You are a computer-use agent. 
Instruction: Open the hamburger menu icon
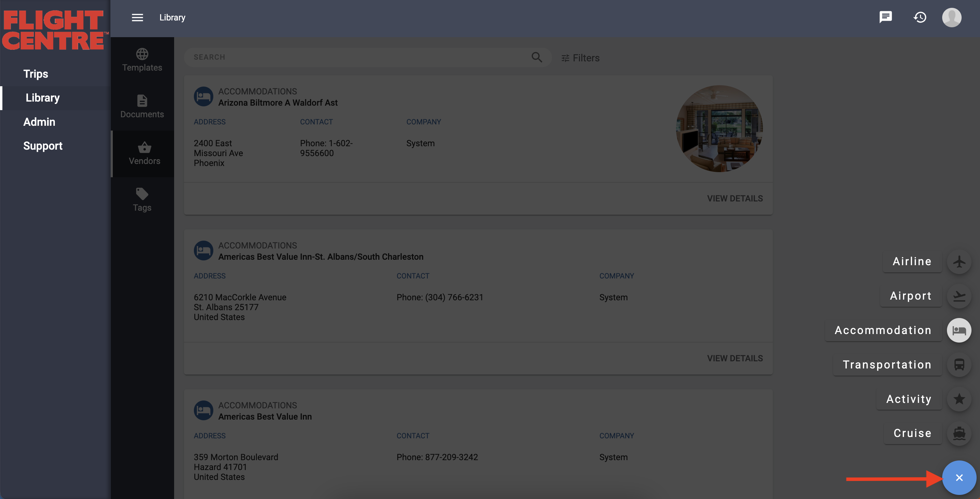[x=137, y=17]
